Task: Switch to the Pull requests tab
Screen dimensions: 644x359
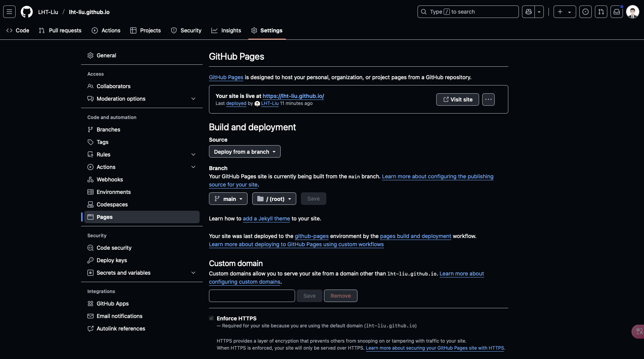Action: pos(60,30)
